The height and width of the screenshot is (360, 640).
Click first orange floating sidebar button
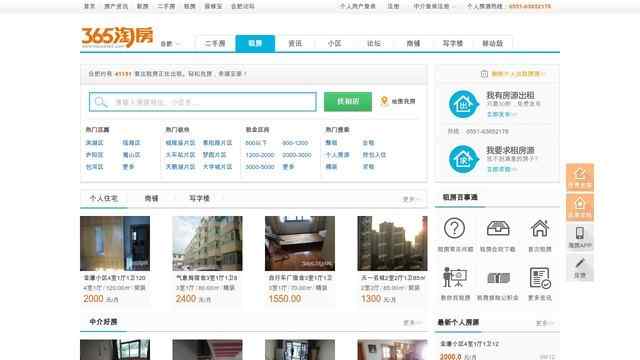580,178
